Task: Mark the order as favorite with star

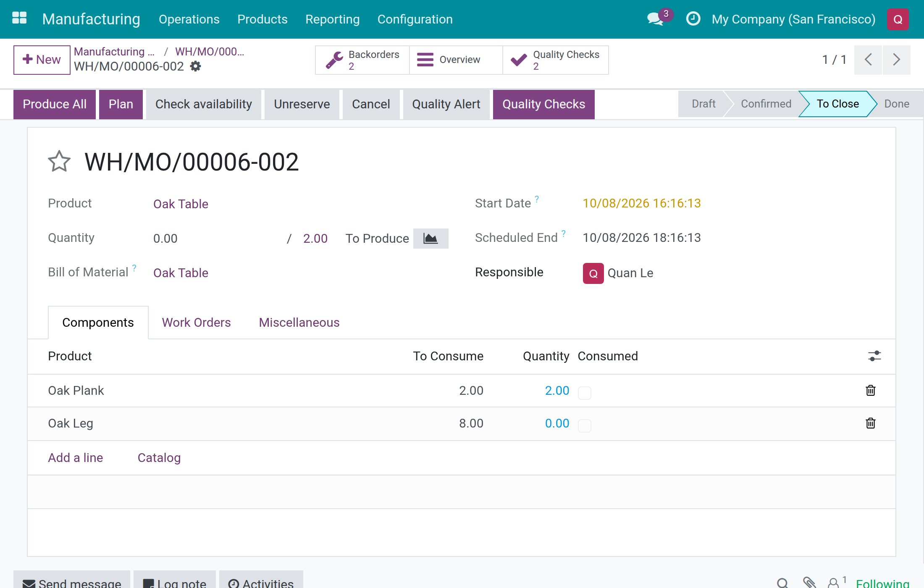Action: (59, 162)
